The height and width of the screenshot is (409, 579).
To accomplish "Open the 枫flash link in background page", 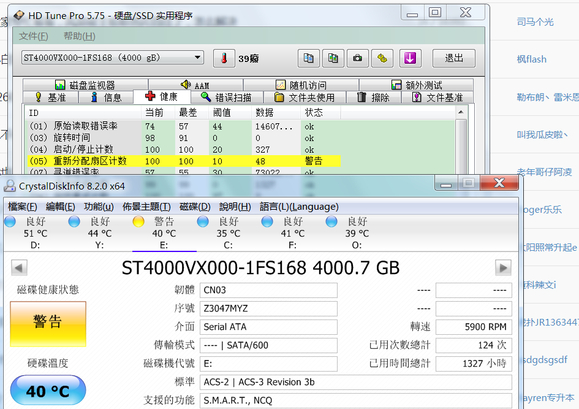I will coord(531,59).
